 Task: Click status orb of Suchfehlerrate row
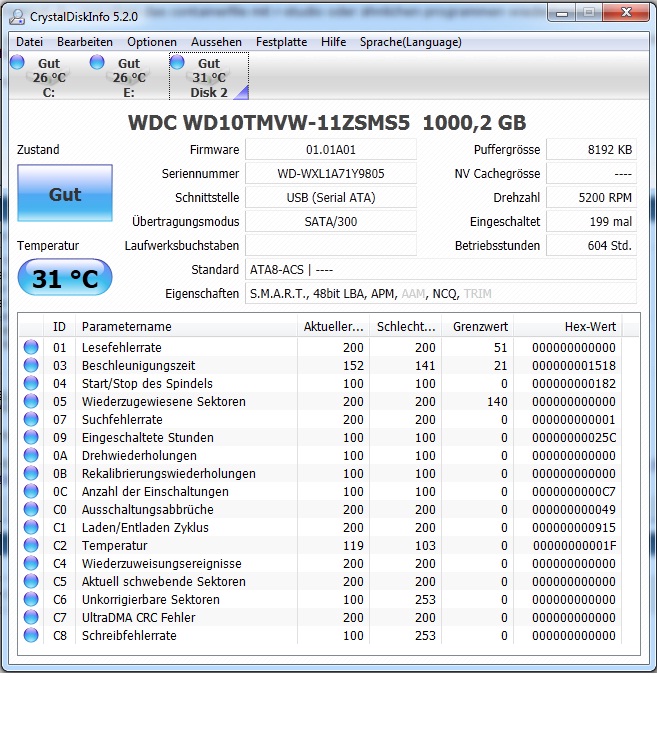31,419
